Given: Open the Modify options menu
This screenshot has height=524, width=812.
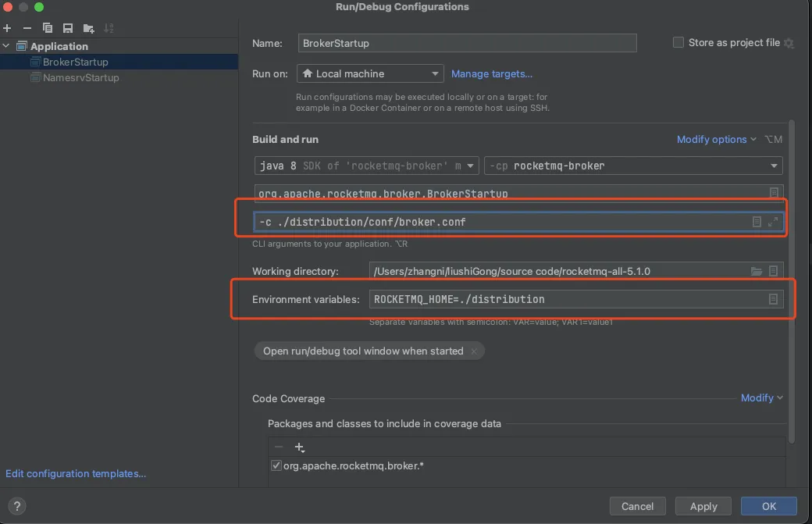Looking at the screenshot, I should click(716, 139).
